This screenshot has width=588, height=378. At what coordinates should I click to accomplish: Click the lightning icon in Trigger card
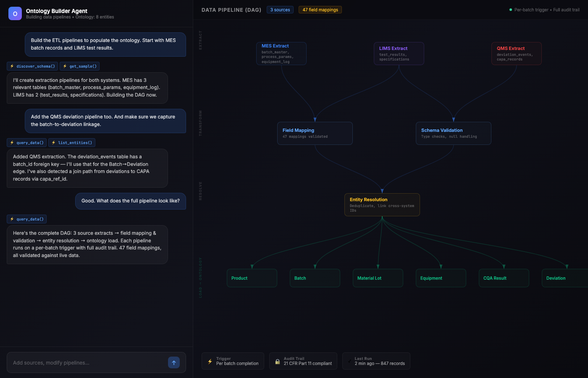point(210,361)
